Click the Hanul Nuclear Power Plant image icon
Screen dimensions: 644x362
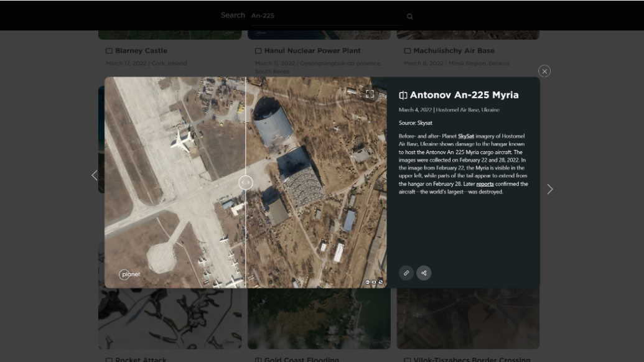click(x=258, y=51)
